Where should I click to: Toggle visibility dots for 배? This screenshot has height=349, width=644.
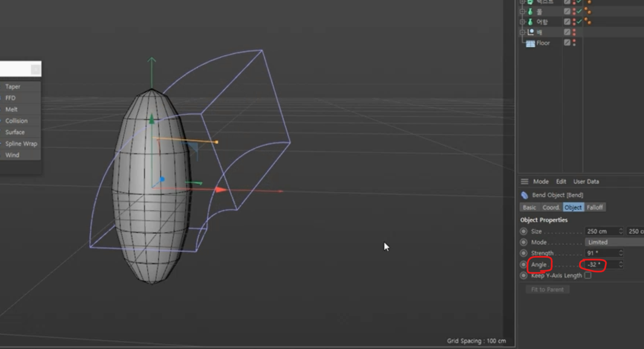[x=574, y=32]
